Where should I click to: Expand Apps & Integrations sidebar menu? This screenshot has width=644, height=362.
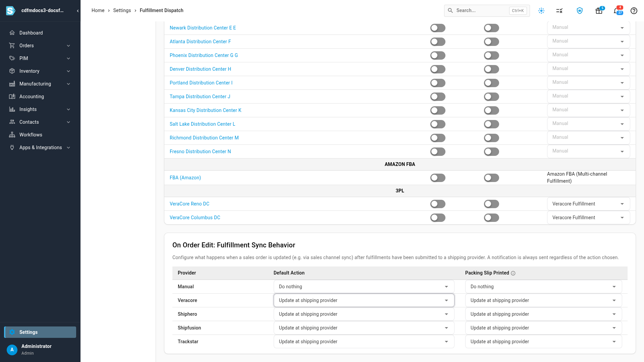pyautogui.click(x=68, y=147)
